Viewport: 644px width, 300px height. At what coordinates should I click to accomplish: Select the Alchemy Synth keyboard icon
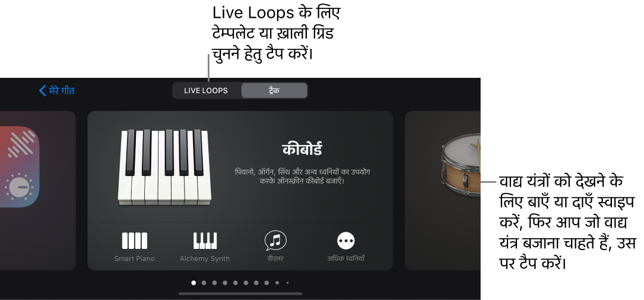pos(205,241)
